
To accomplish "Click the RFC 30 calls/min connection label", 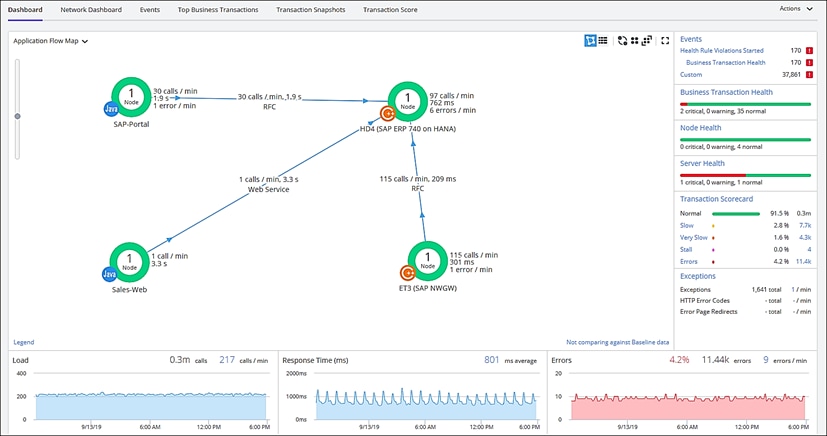I will pyautogui.click(x=270, y=102).
